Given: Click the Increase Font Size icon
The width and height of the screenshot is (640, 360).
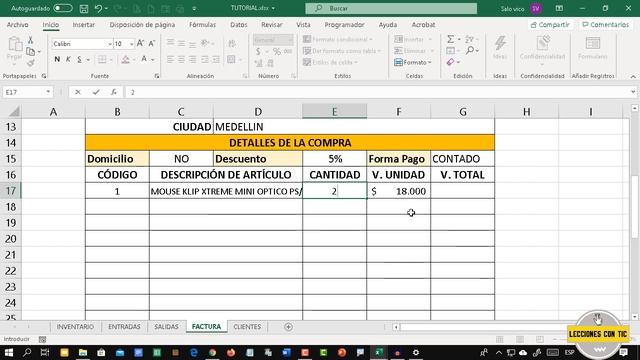Looking at the screenshot, I should click(x=140, y=43).
